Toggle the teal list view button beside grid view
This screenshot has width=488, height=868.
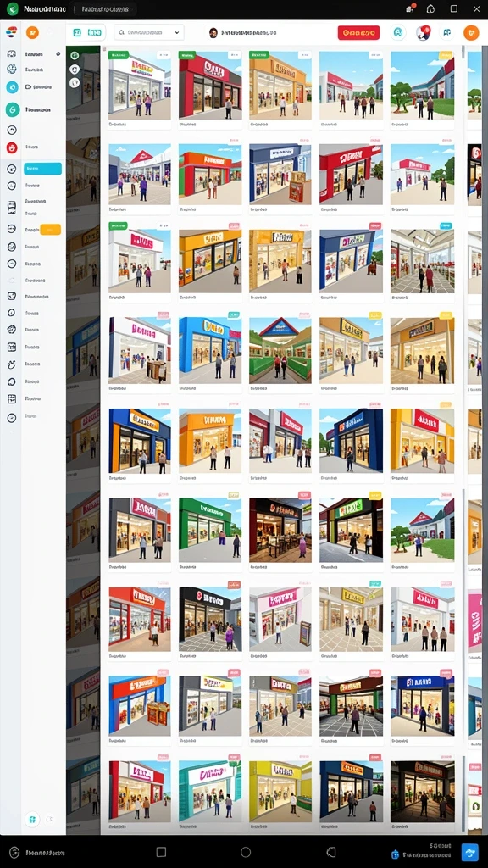(x=95, y=33)
